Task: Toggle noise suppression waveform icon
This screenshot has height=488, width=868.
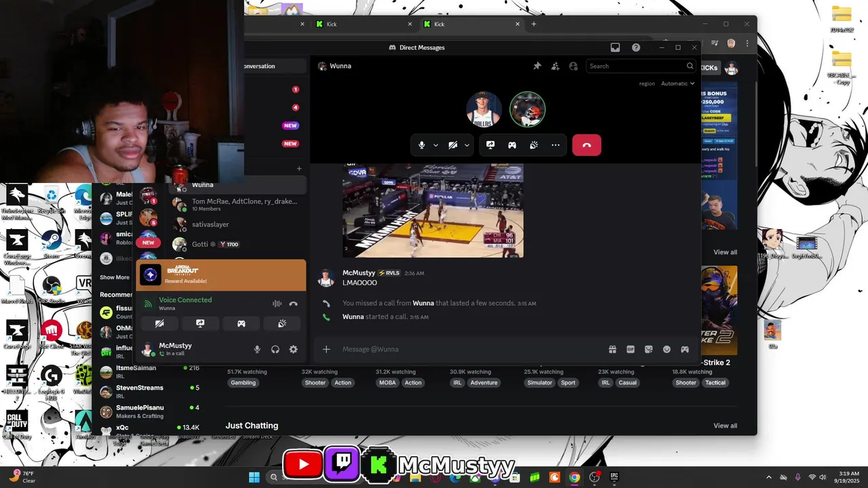Action: click(x=277, y=304)
